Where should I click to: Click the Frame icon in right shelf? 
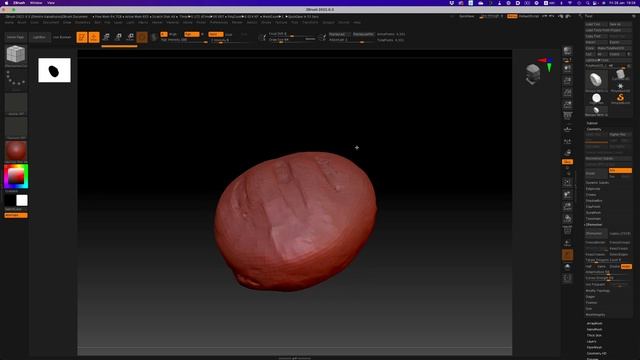click(x=567, y=182)
